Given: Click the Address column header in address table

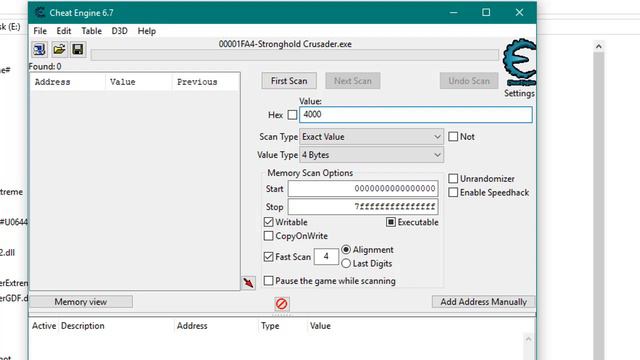Looking at the screenshot, I should 192,326.
